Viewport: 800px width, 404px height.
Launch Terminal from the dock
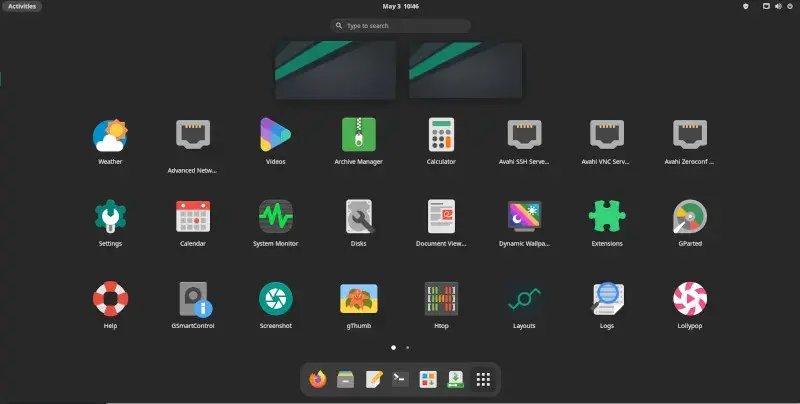point(400,379)
